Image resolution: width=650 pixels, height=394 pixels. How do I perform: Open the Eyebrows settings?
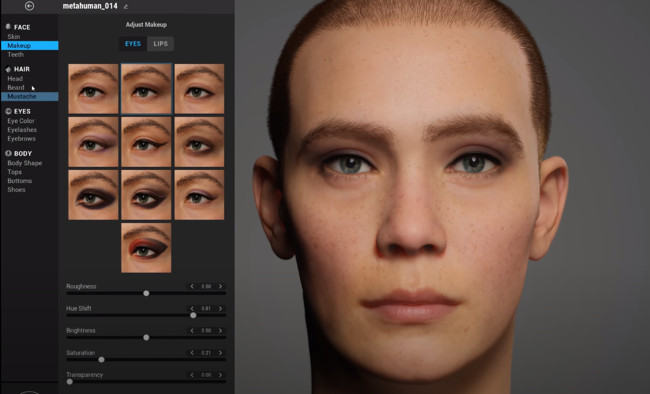21,139
